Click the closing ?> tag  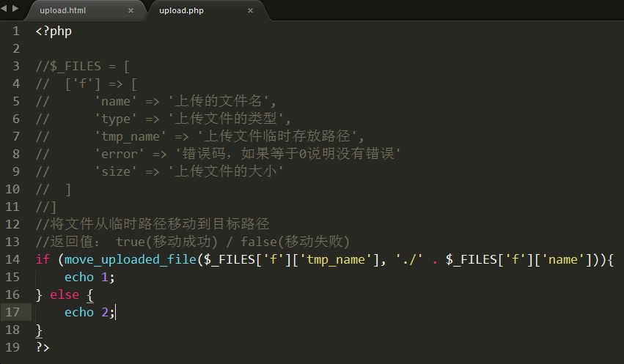pos(43,347)
